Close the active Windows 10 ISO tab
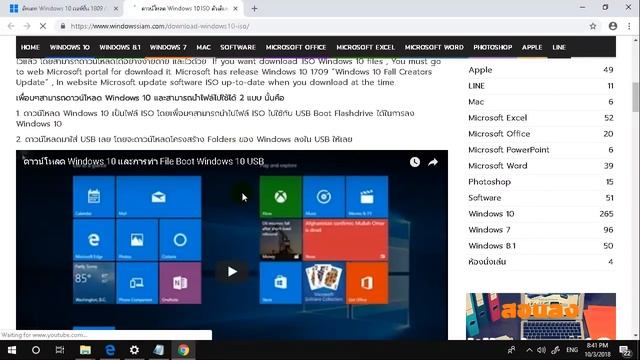640x360 pixels. click(x=236, y=8)
